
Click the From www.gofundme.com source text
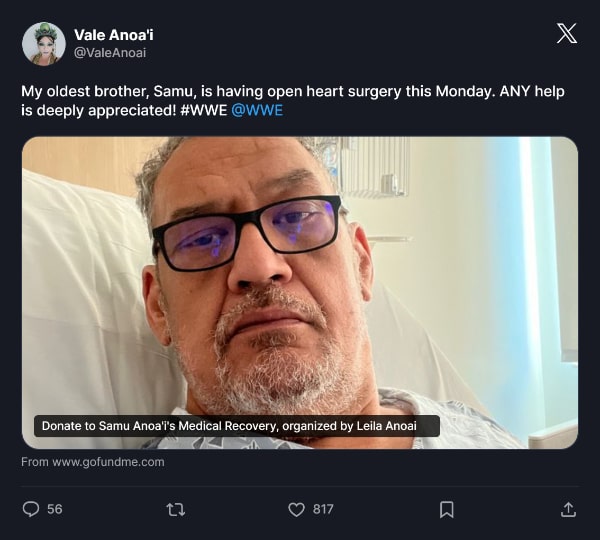pos(93,462)
